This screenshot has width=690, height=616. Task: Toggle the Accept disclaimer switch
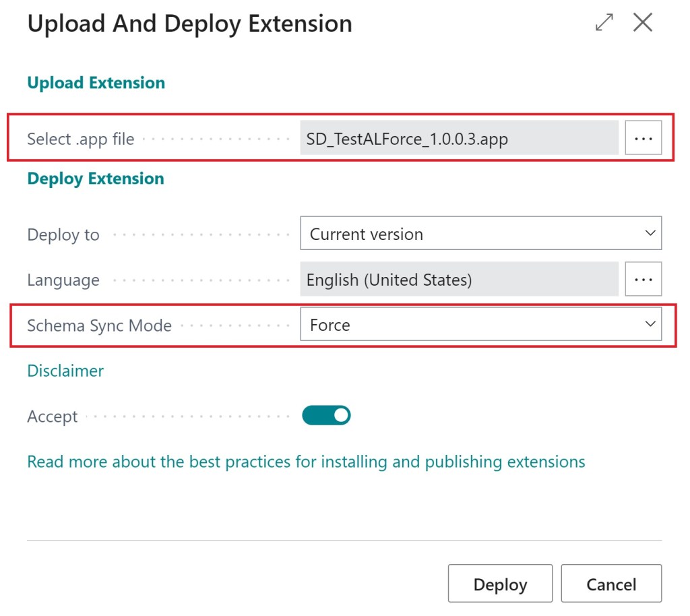click(x=326, y=416)
